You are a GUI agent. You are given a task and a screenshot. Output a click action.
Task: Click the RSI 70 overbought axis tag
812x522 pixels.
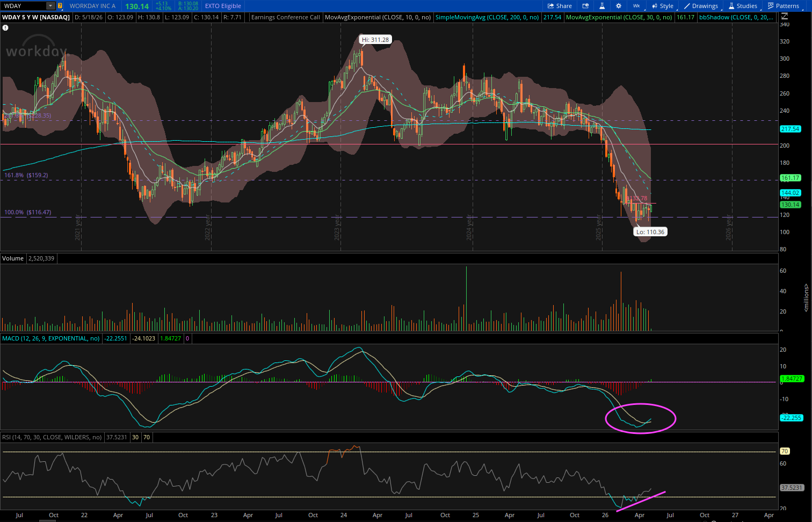pos(785,451)
